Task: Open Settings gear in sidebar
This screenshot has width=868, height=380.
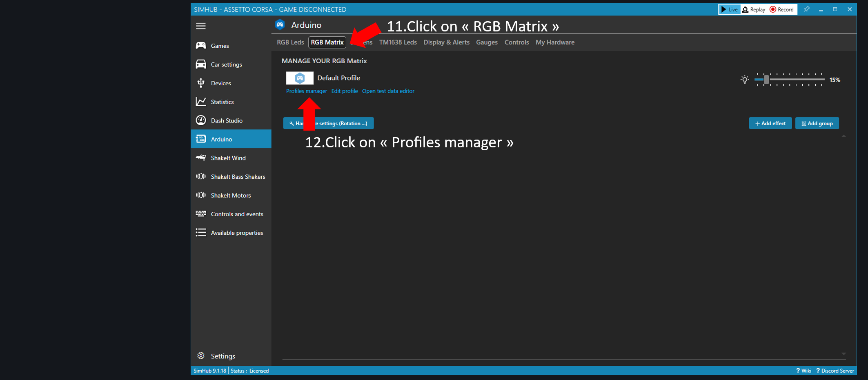Action: coord(201,356)
